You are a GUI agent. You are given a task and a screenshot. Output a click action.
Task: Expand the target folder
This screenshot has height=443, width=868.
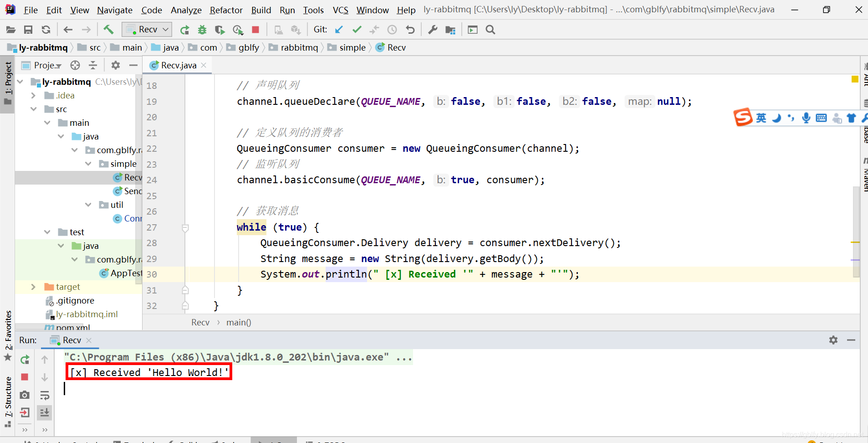(33, 287)
